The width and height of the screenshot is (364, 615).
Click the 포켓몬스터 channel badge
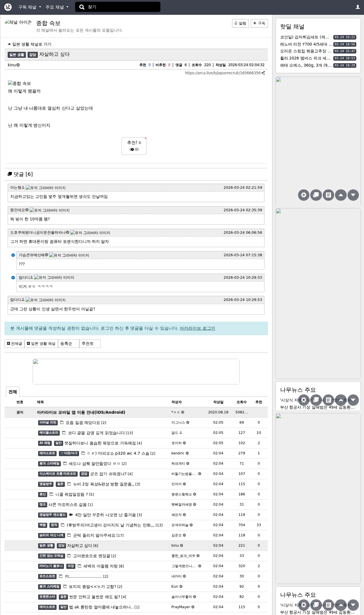coord(47,597)
